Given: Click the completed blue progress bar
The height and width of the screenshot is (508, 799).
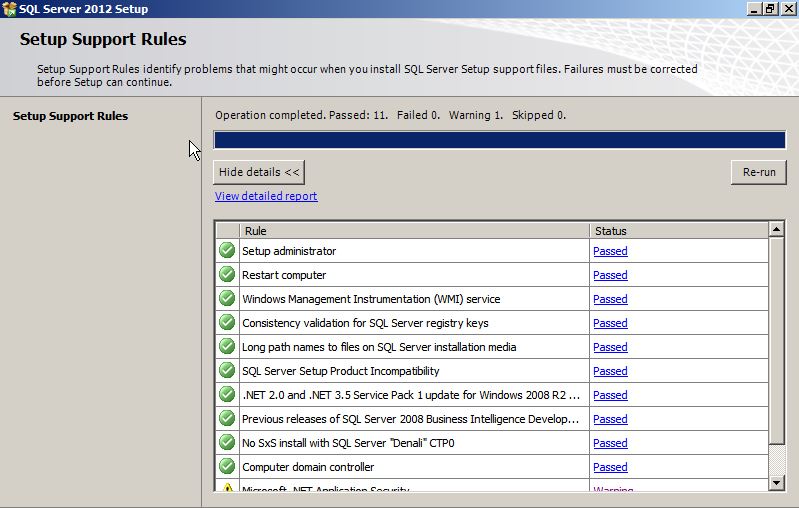Looking at the screenshot, I should coord(499,140).
